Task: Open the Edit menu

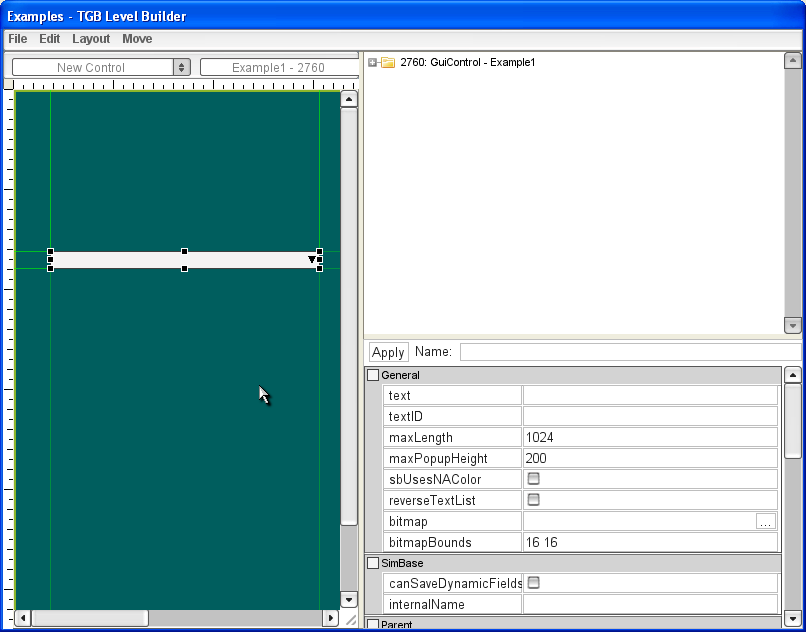Action: (49, 39)
